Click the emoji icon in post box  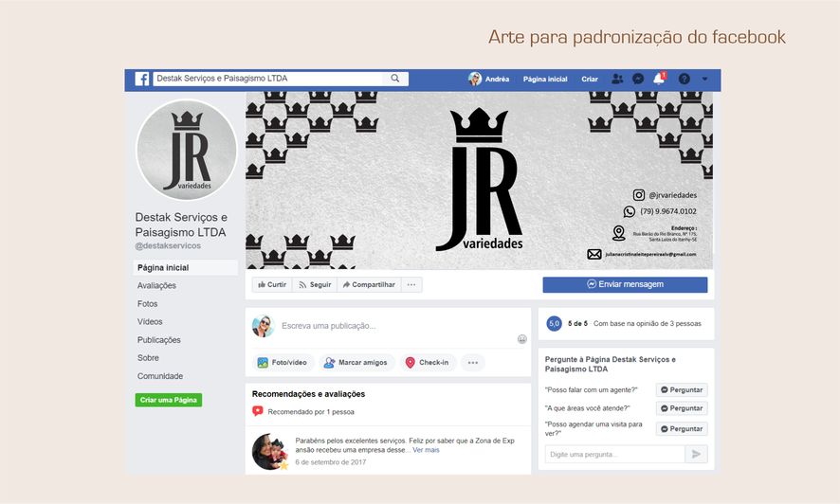click(x=521, y=338)
